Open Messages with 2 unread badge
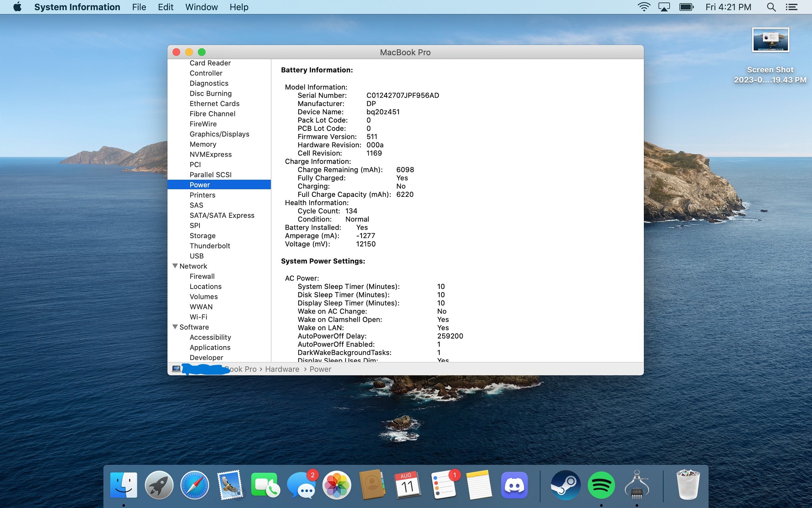The width and height of the screenshot is (812, 508). [x=301, y=485]
